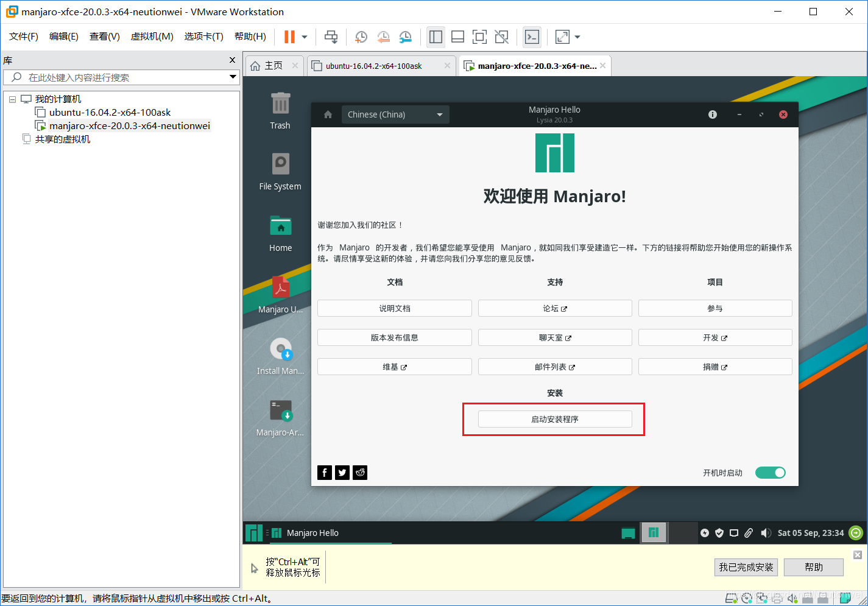The image size is (868, 606).
Task: Click the Facebook icon in Manjaro Hello
Action: point(325,473)
